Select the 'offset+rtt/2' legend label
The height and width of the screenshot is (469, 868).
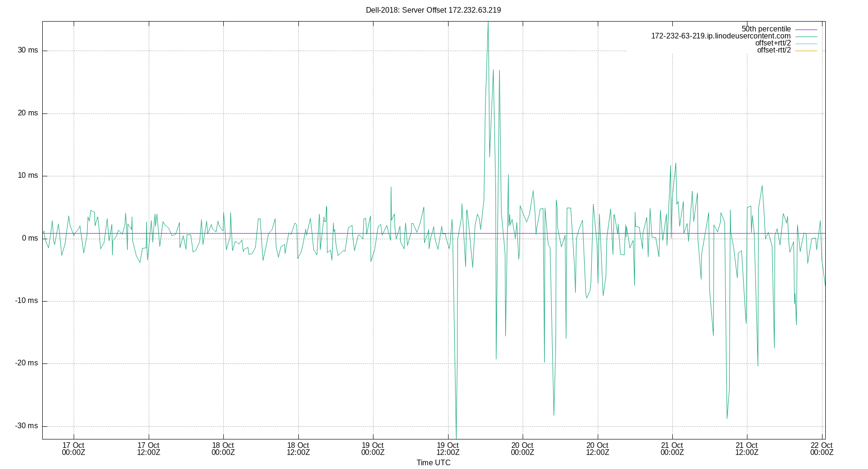773,43
